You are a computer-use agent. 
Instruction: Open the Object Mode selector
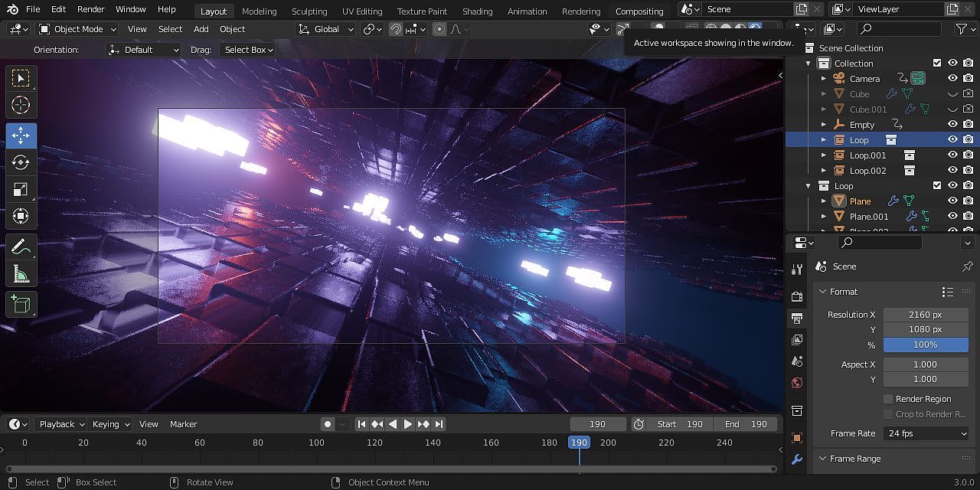click(x=77, y=28)
